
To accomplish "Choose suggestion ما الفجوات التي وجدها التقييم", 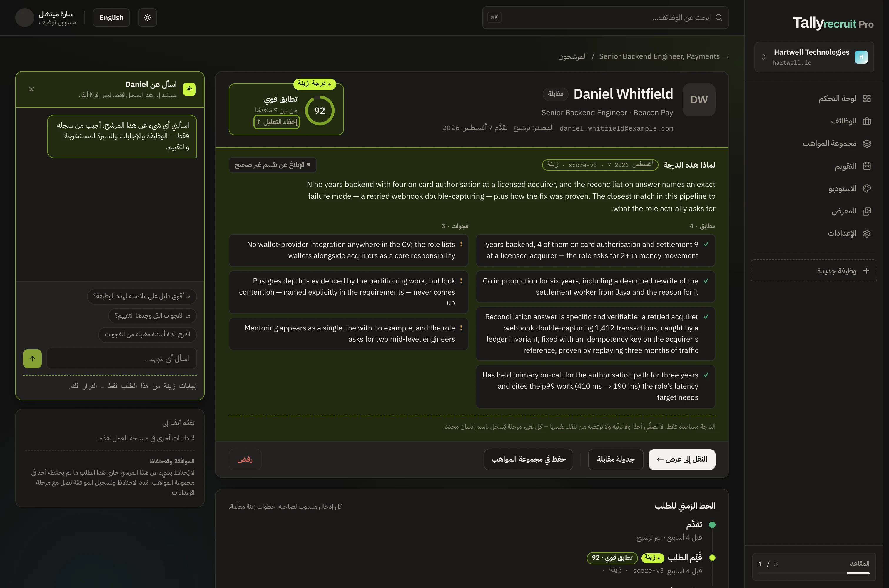I will tap(152, 315).
